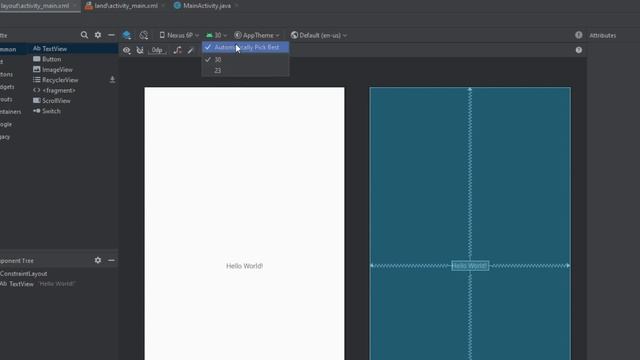
Task: Open the land\activity_main.xml tab
Action: pos(126,6)
